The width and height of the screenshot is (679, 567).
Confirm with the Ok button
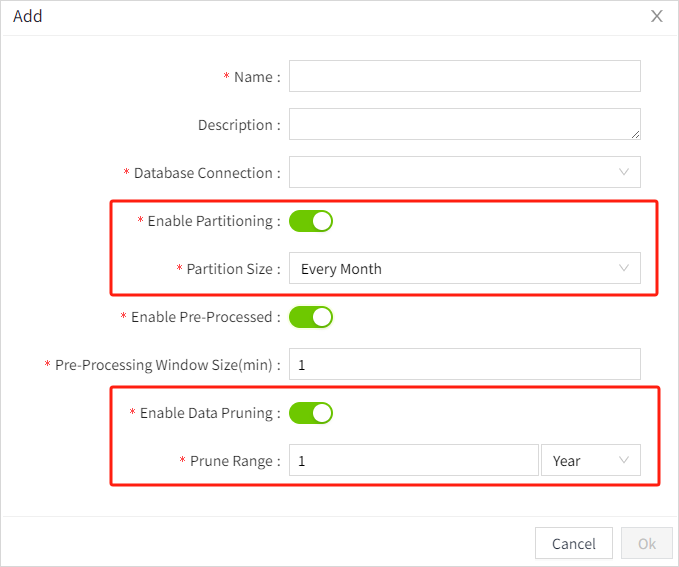(646, 543)
